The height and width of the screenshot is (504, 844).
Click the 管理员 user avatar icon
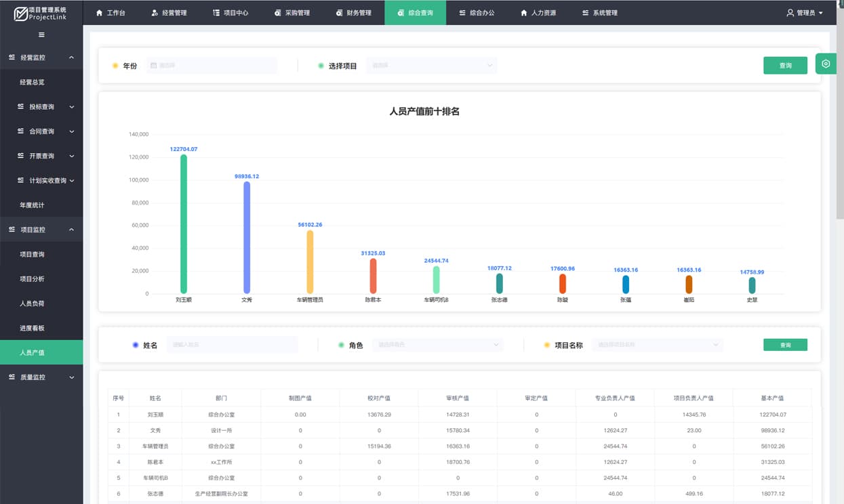click(790, 13)
